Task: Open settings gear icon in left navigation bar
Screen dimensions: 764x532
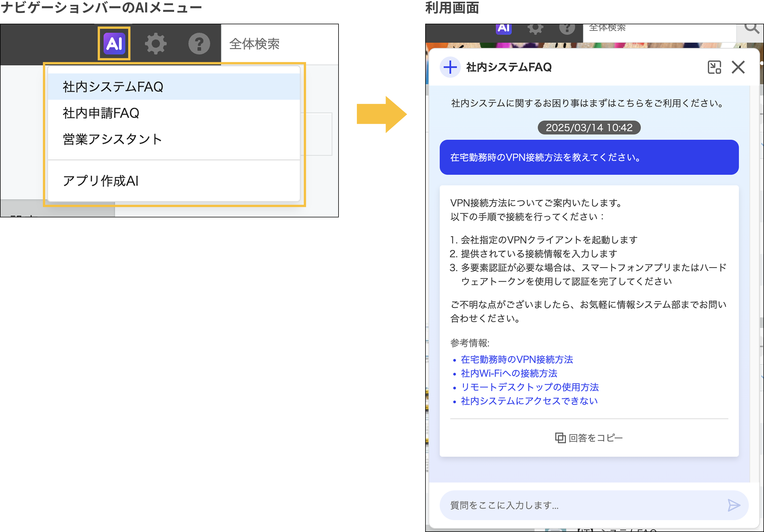Action: coord(155,43)
